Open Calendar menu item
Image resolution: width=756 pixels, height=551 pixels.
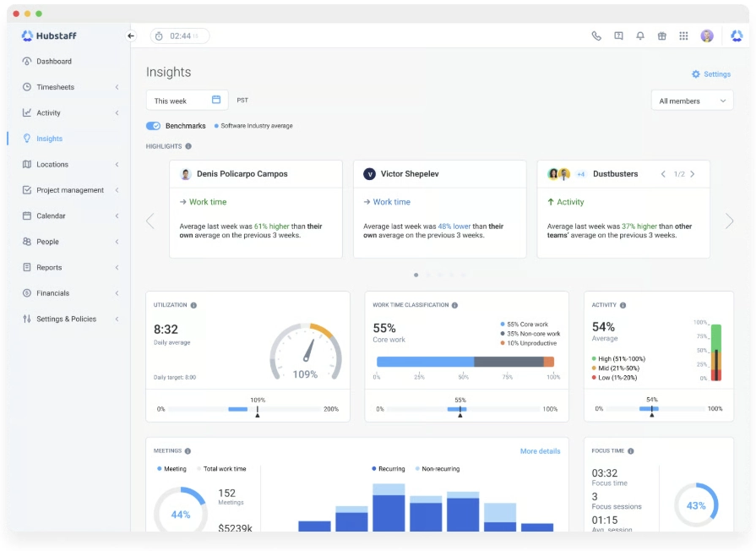tap(51, 215)
